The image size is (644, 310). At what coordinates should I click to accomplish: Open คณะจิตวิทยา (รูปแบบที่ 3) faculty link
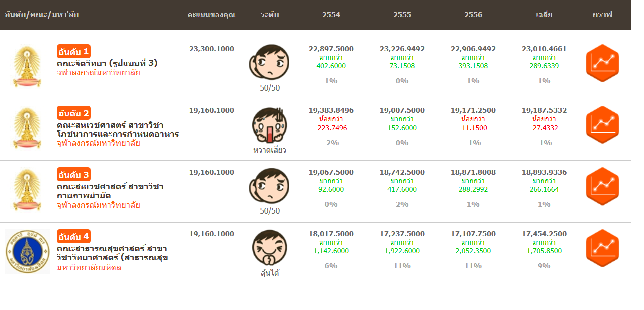click(x=107, y=63)
